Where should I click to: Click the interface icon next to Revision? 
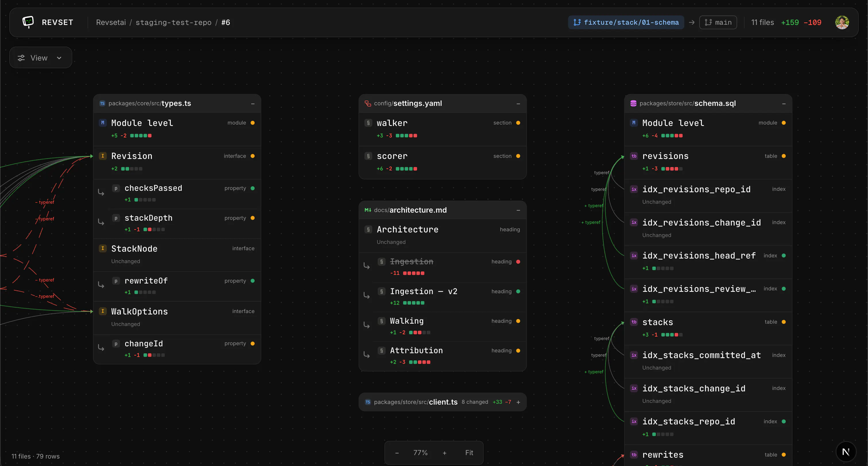pyautogui.click(x=103, y=156)
